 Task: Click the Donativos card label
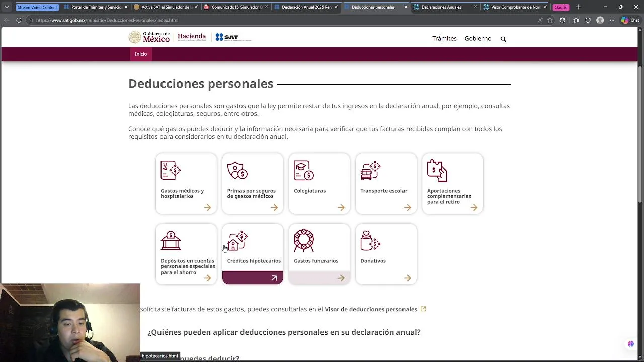click(x=373, y=261)
